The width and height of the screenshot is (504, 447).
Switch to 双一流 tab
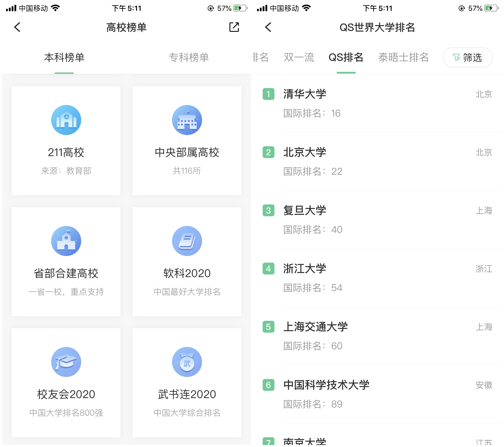coord(299,57)
